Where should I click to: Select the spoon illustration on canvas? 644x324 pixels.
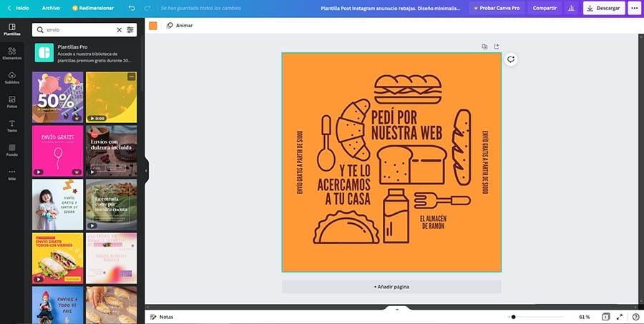[326, 143]
